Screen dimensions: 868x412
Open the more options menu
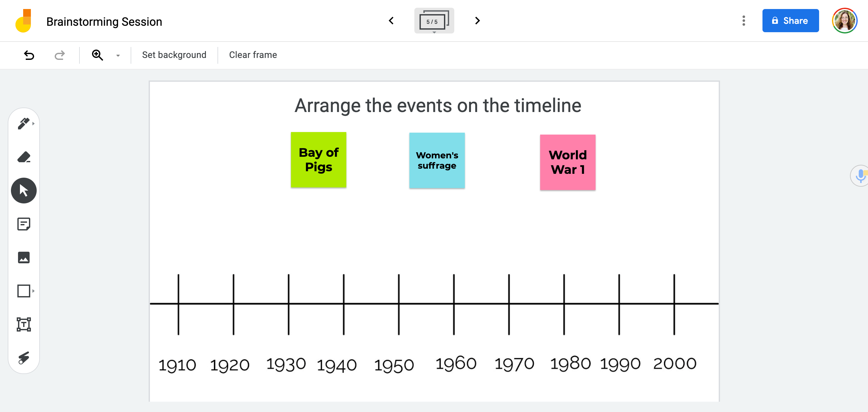(743, 21)
